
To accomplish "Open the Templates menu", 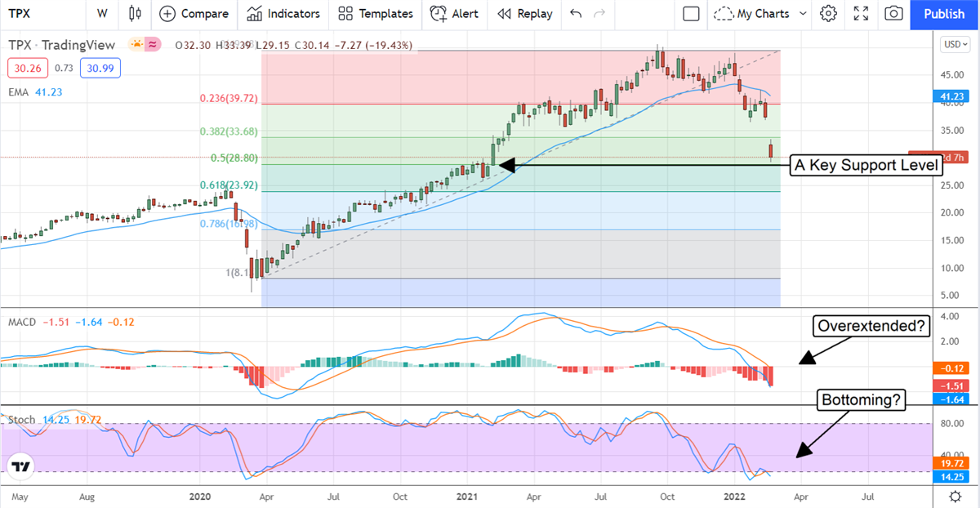I will tap(375, 13).
